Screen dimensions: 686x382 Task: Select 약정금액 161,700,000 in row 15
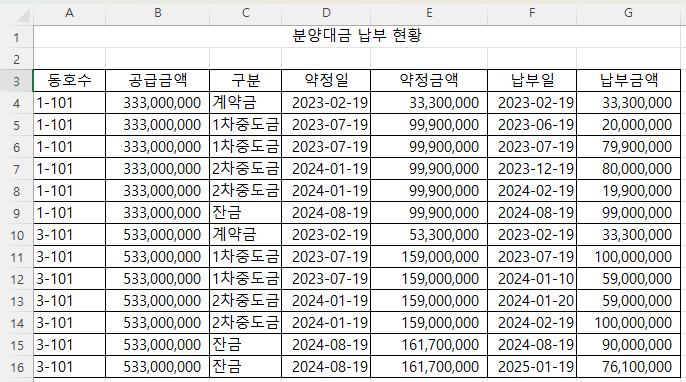(x=429, y=345)
